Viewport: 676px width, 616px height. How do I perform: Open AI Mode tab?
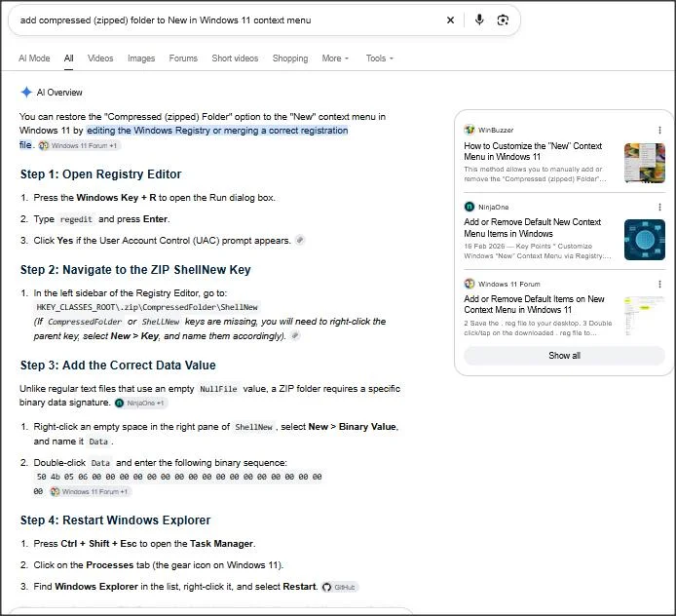[x=34, y=58]
